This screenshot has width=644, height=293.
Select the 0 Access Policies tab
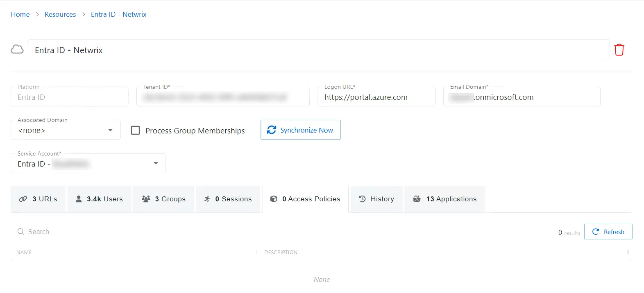[x=305, y=199]
